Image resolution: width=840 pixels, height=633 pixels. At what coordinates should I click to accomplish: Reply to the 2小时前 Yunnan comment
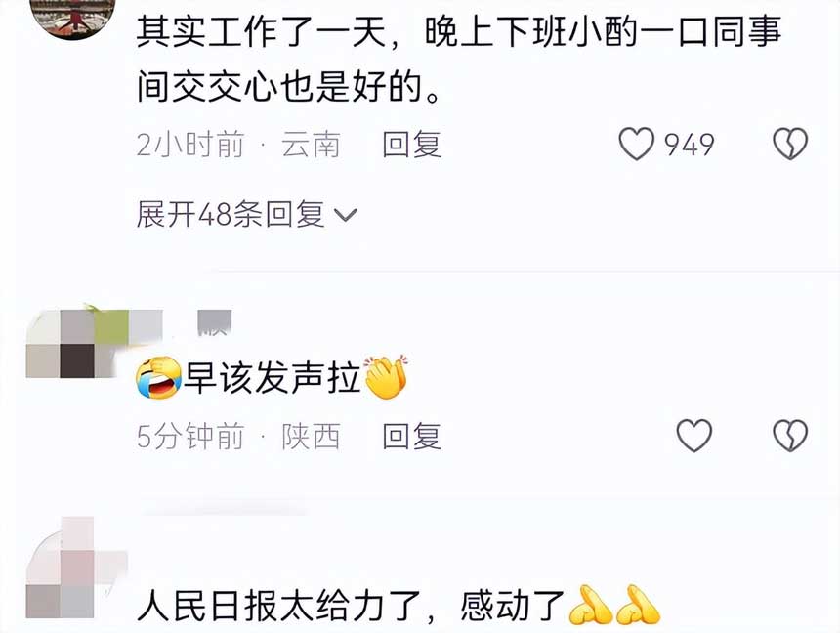(412, 145)
